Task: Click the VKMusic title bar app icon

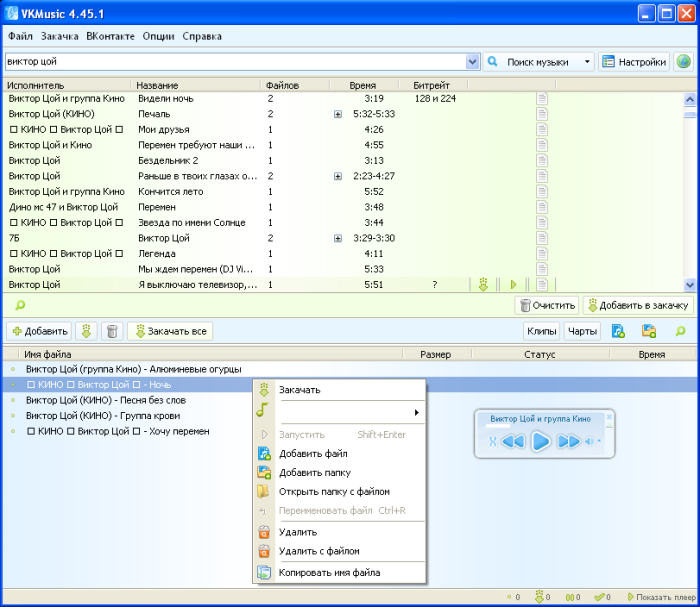Action: pyautogui.click(x=11, y=13)
